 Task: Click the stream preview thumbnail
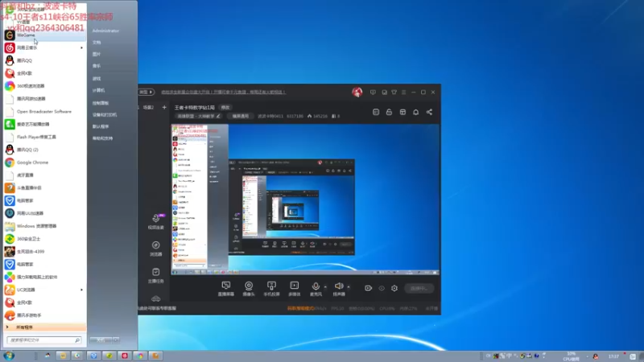click(305, 200)
